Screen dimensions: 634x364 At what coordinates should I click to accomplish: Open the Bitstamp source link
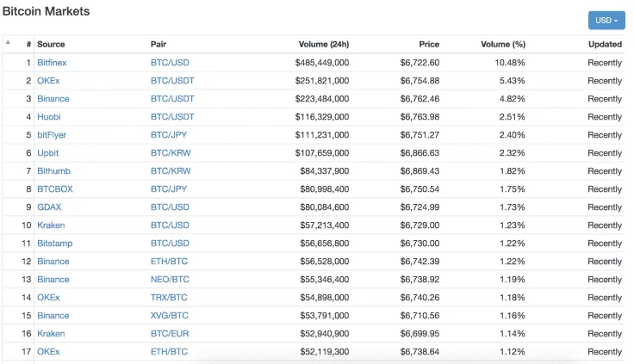coord(55,244)
